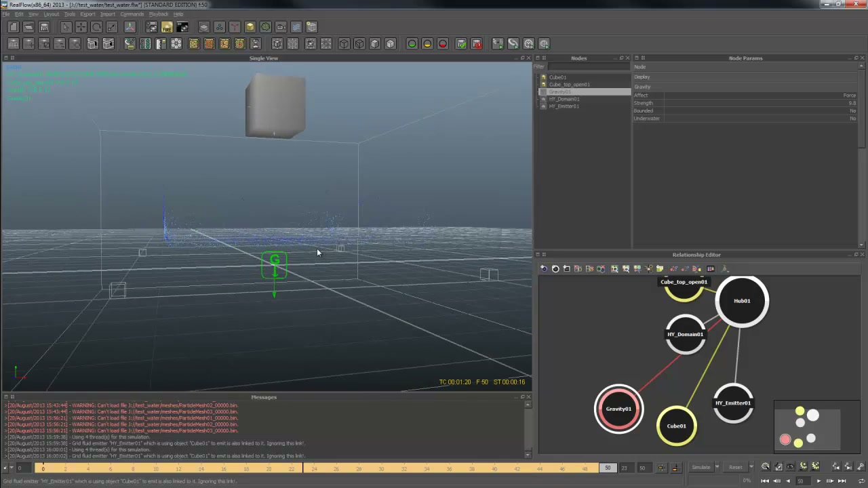Jump to first frame button
The image size is (868, 488).
point(765,481)
